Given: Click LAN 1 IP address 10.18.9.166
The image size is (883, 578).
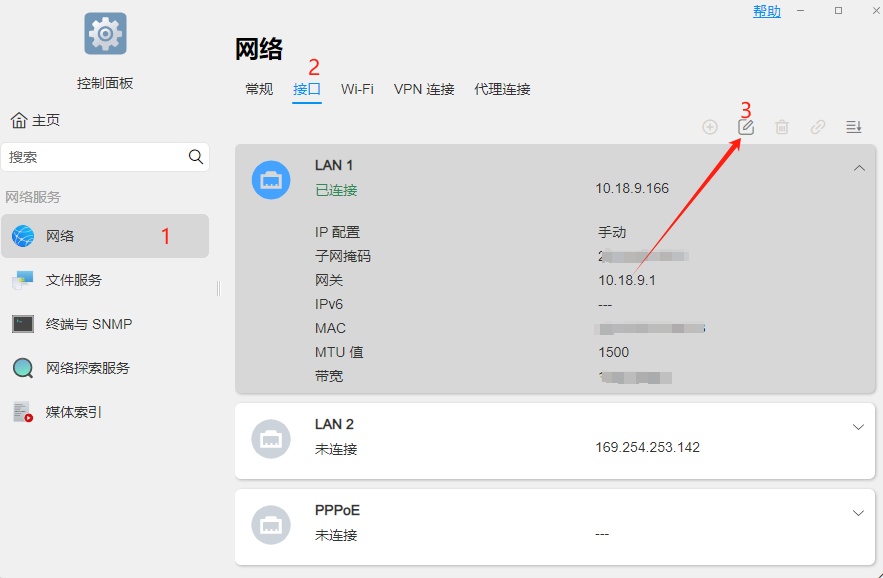Looking at the screenshot, I should pyautogui.click(x=632, y=188).
